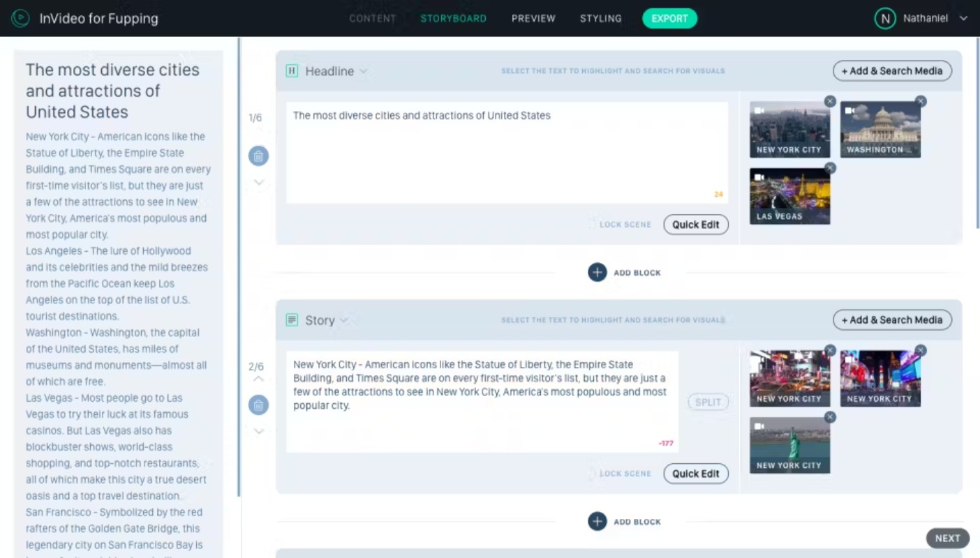Click the Export button
This screenshot has height=558, width=980.
(669, 19)
